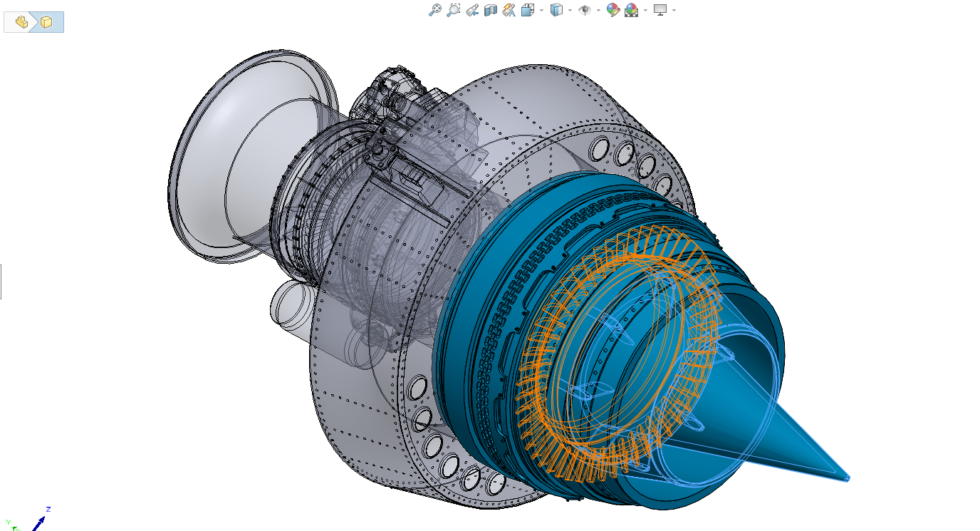Screen dimensions: 980x531
Task: Click the Apply Scene icon
Action: point(632,10)
